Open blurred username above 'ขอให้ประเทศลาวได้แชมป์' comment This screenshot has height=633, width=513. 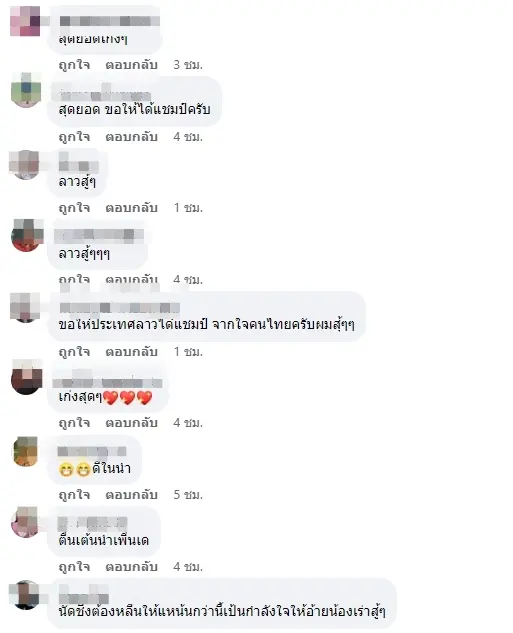(x=120, y=308)
